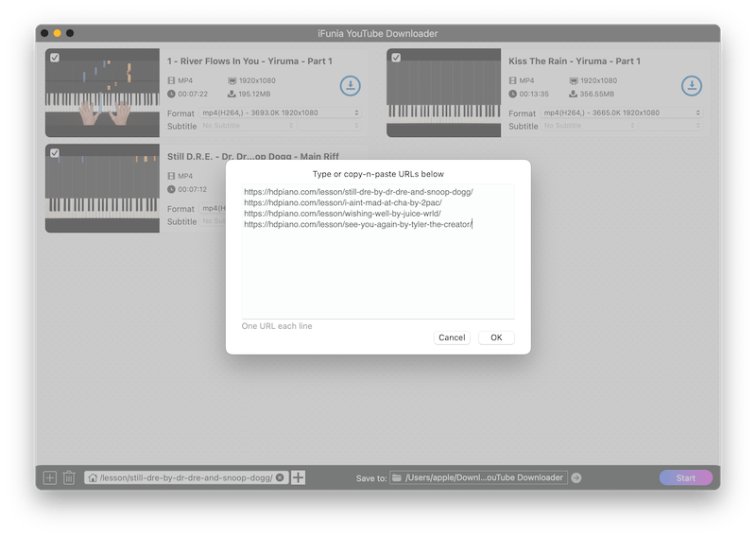
Task: Click the Kiss The Rain video thumbnail
Action: 443,94
